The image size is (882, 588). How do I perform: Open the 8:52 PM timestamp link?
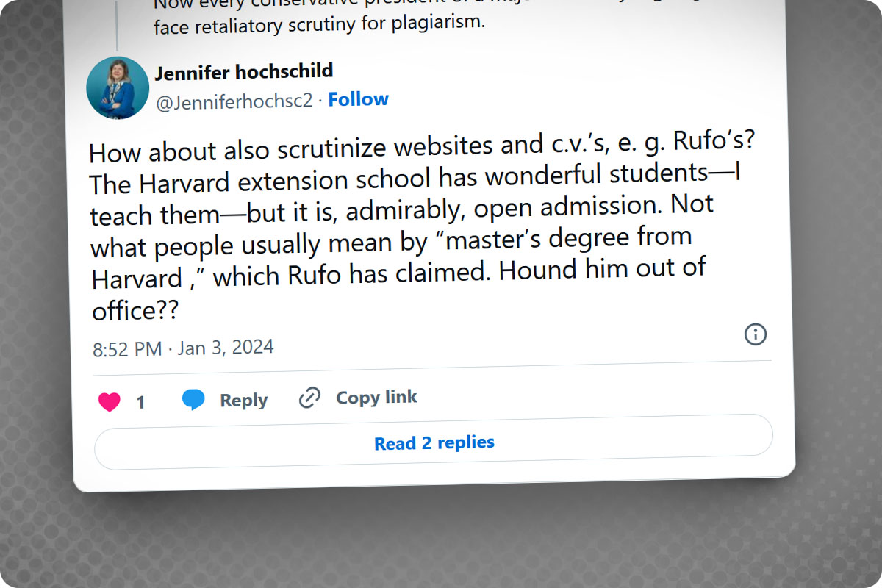pos(127,349)
